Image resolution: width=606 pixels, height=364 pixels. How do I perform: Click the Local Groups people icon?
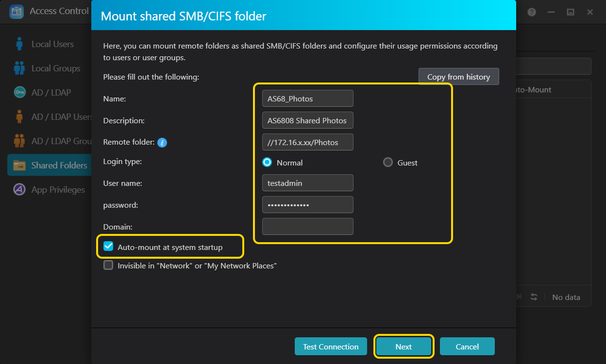(19, 68)
